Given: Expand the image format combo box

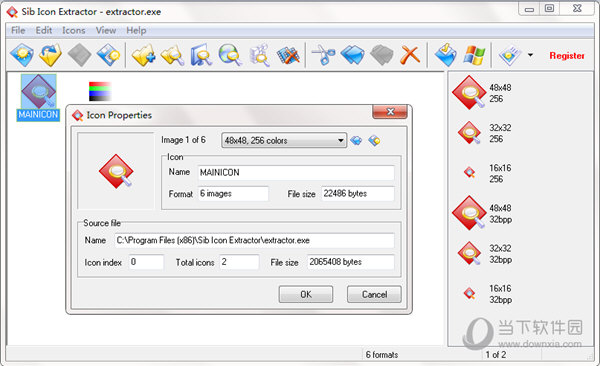Looking at the screenshot, I should (x=284, y=141).
